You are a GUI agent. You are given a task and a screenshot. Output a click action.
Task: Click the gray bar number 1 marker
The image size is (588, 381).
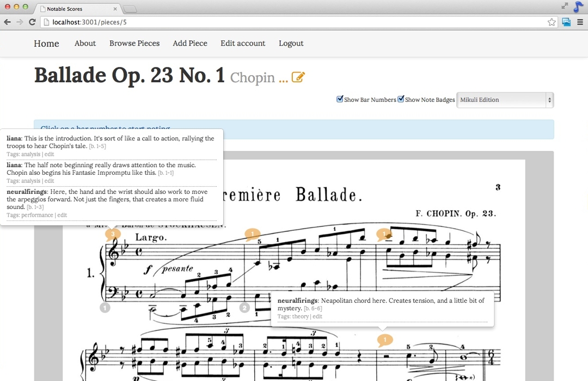(x=105, y=308)
